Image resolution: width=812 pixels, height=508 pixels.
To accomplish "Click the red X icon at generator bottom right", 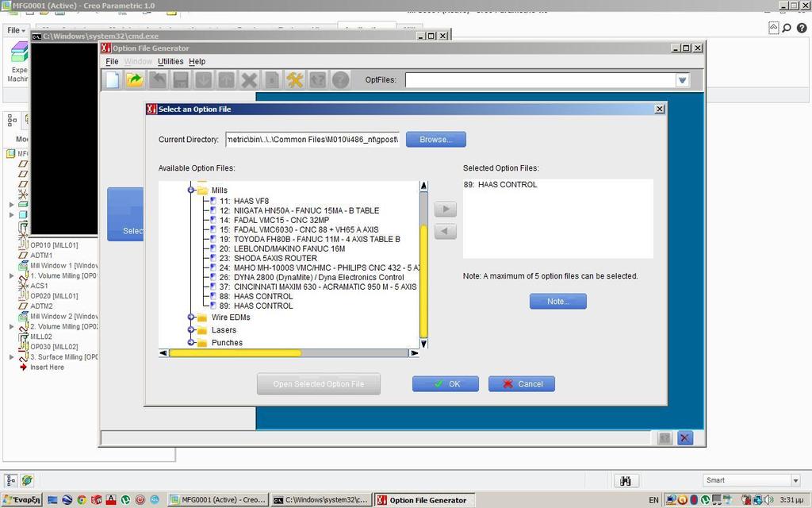I will (x=684, y=438).
